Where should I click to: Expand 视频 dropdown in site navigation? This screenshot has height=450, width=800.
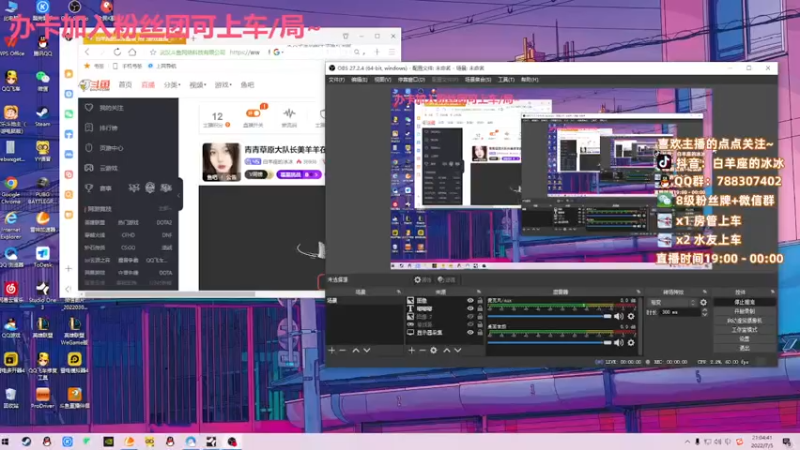click(197, 85)
